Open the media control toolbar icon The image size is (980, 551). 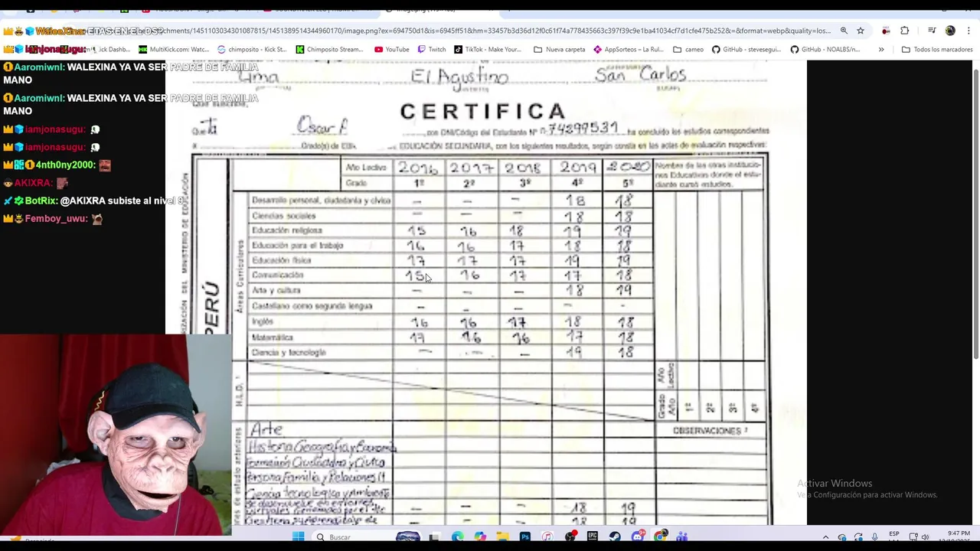[x=932, y=31]
